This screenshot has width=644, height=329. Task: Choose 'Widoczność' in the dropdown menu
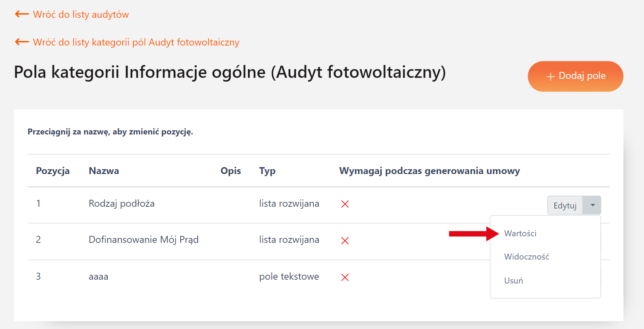[x=526, y=257]
